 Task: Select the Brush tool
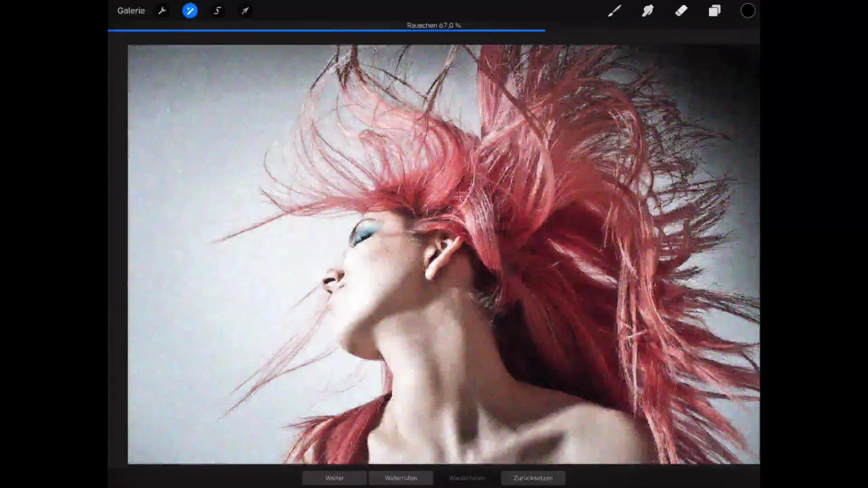[614, 10]
